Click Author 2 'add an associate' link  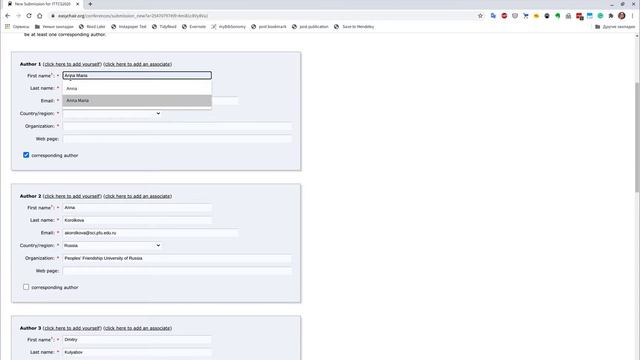point(138,196)
